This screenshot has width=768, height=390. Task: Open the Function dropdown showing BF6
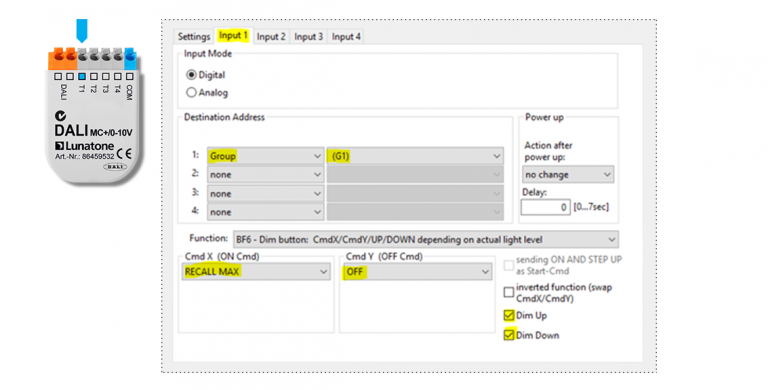[426, 240]
